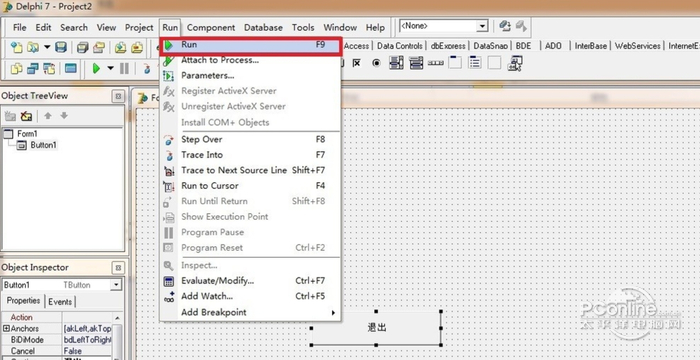The width and height of the screenshot is (700, 360).
Task: Open the File menu
Action: click(19, 27)
